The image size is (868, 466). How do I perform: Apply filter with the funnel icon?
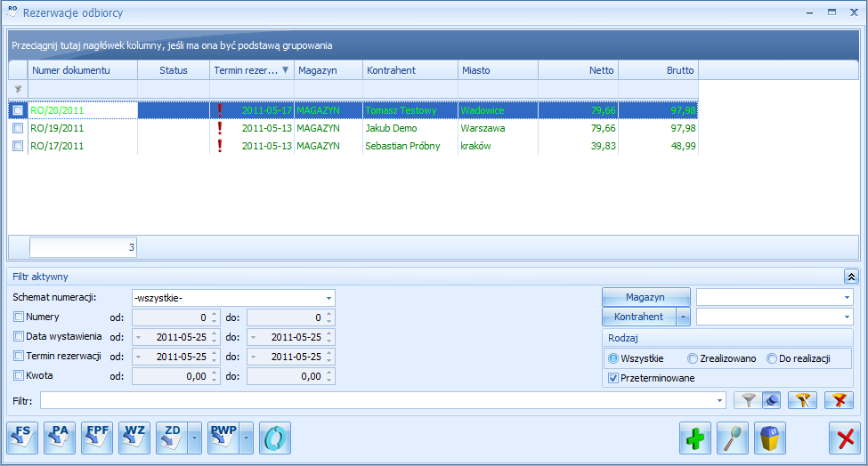tap(749, 400)
